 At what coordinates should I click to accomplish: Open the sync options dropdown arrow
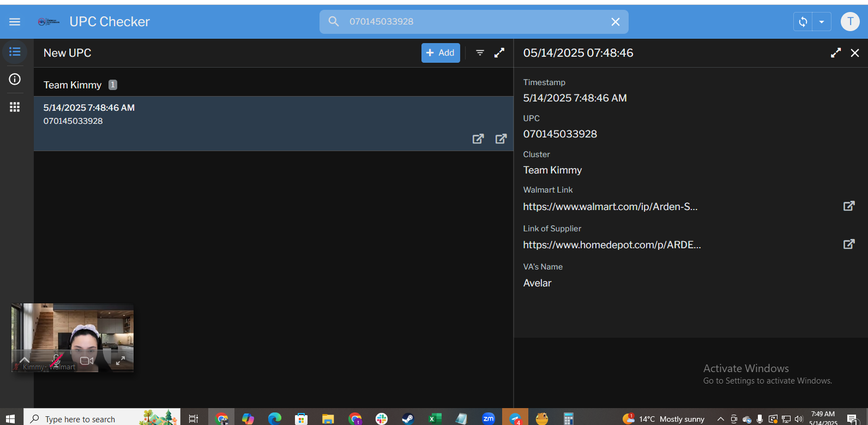[821, 22]
